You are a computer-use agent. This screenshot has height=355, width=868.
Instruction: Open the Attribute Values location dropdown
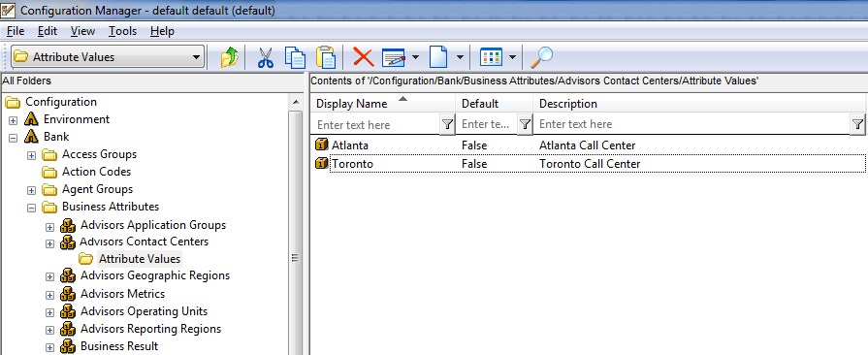pos(108,57)
